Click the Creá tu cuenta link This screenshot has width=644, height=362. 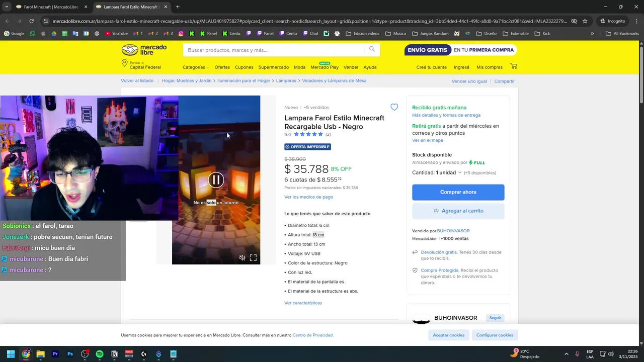coord(431,67)
